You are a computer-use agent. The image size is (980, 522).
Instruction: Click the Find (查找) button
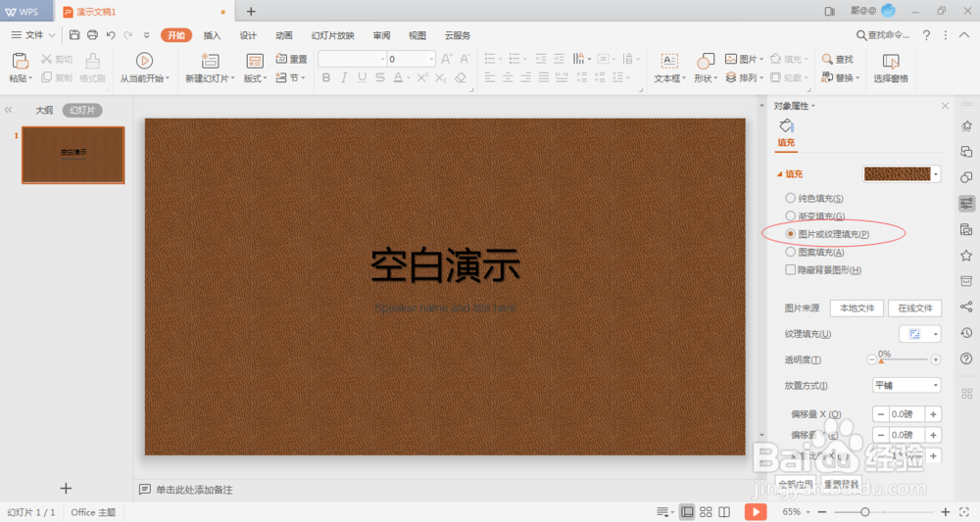838,59
